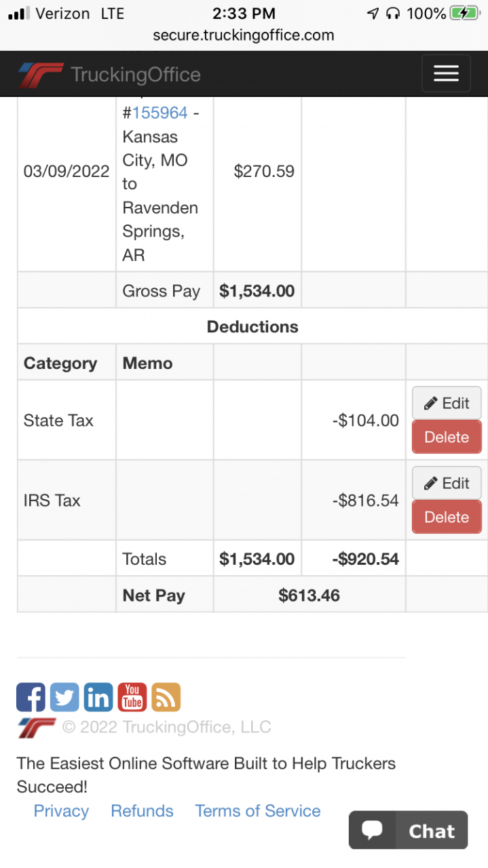Open the Facebook social icon

[x=31, y=697]
